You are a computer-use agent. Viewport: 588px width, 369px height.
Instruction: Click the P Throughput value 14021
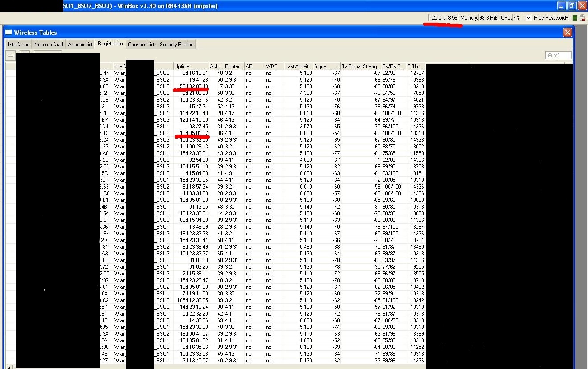(x=417, y=100)
